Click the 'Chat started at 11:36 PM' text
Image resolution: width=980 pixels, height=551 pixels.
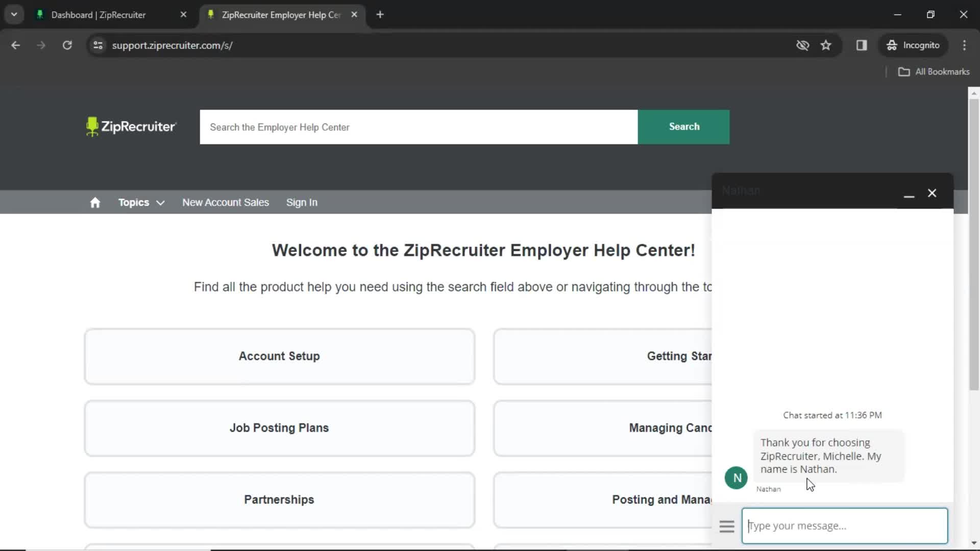(x=832, y=415)
